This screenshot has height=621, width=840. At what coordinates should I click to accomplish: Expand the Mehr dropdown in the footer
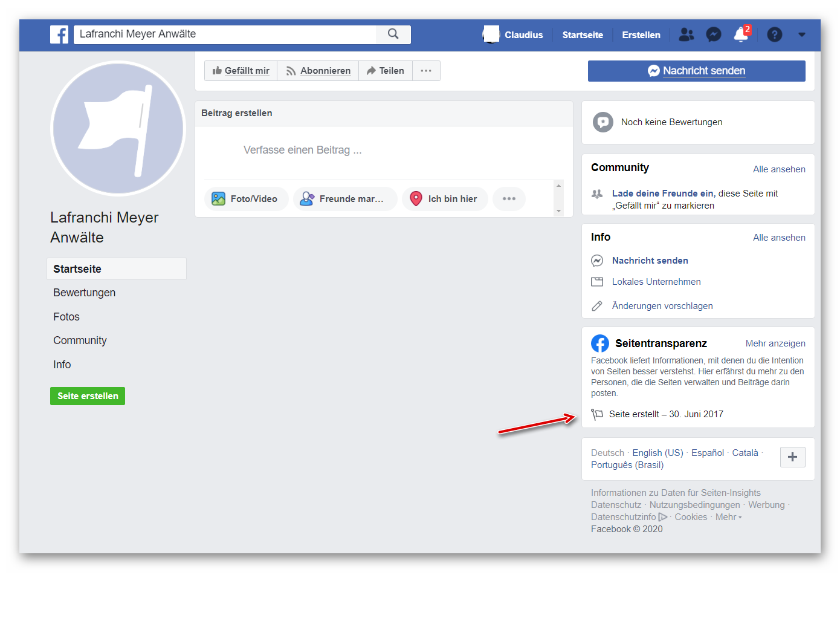click(729, 517)
